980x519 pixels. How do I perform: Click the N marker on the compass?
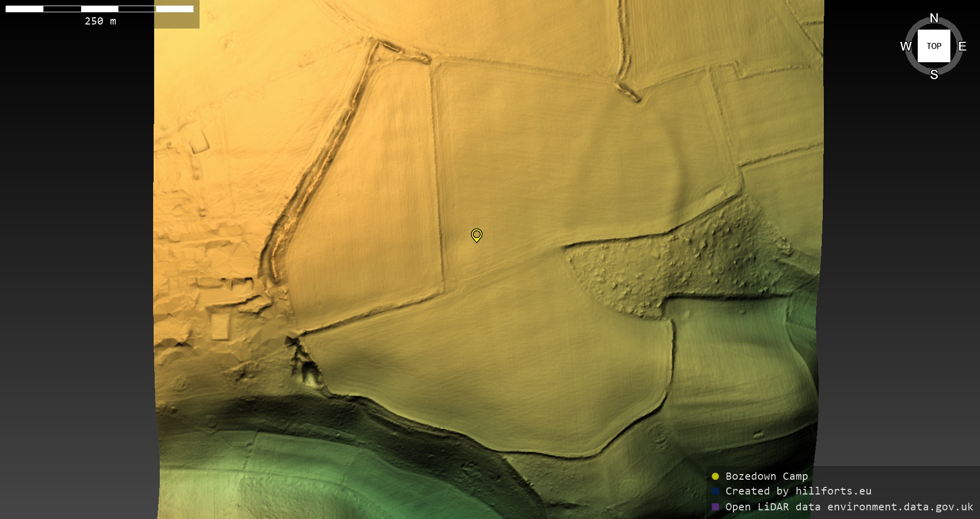(x=934, y=18)
